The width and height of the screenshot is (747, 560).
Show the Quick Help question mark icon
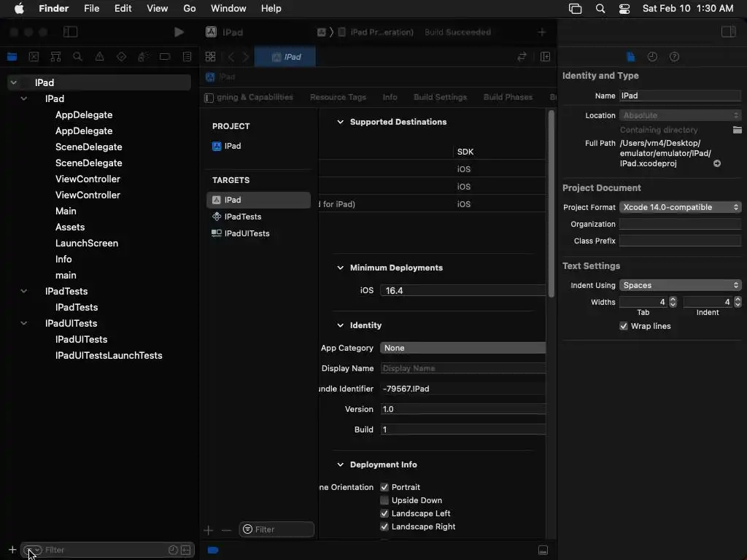click(x=675, y=57)
